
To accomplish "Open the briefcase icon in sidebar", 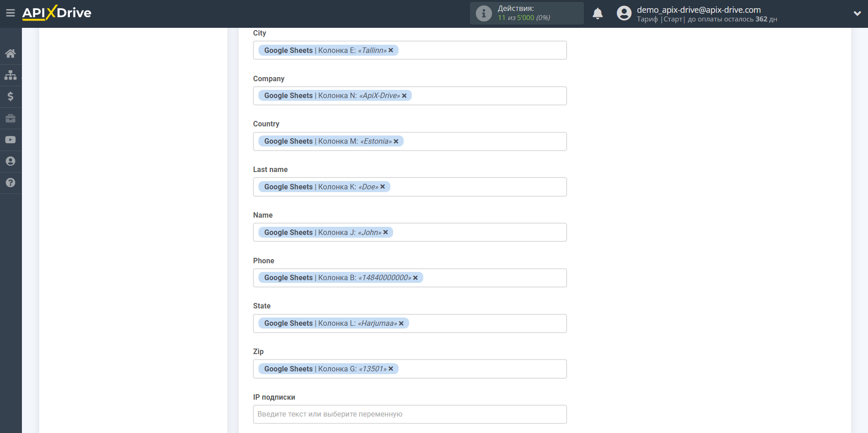I will pyautogui.click(x=11, y=118).
